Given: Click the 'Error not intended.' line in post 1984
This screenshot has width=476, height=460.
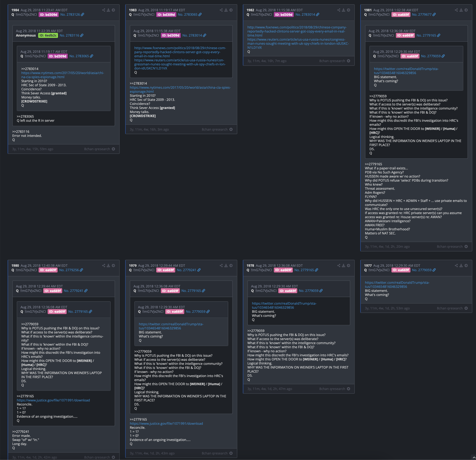Looking at the screenshot, I should click(x=27, y=136).
